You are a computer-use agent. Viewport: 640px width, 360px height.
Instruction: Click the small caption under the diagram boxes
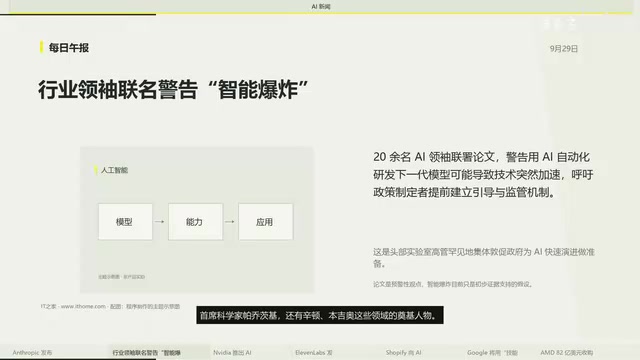tap(121, 277)
